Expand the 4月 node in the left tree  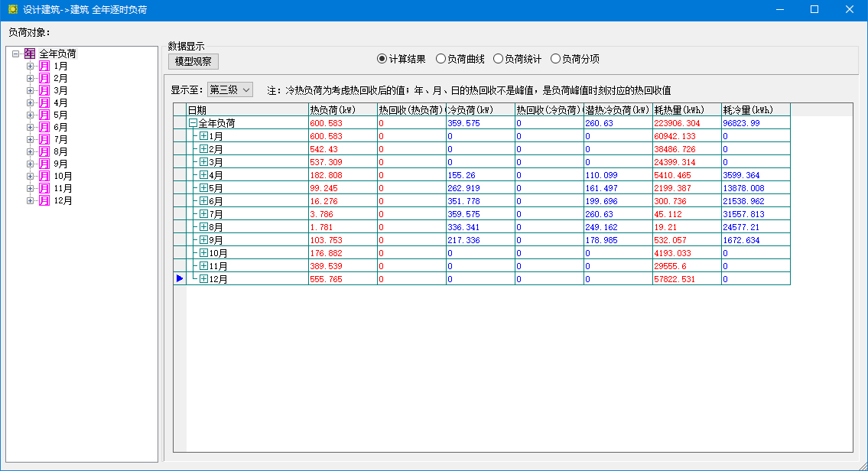coord(31,103)
